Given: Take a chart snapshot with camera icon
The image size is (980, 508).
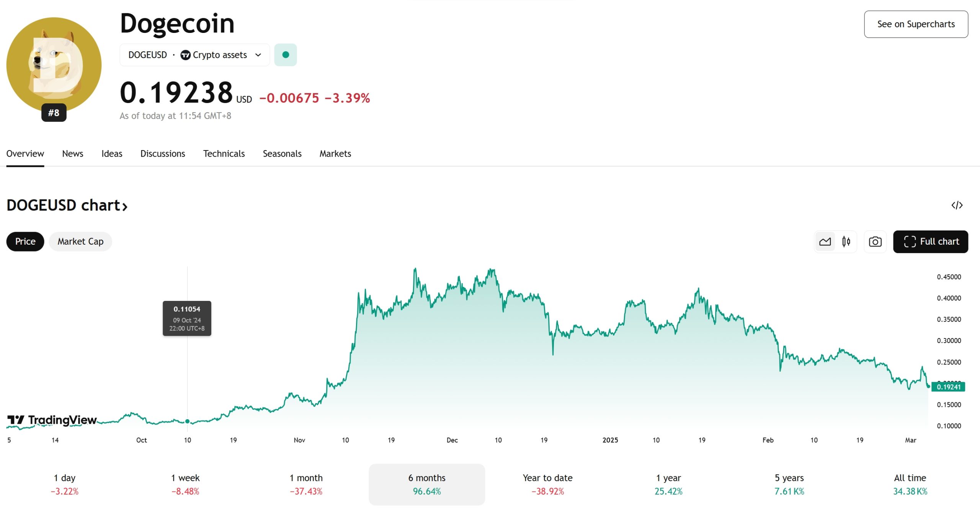Looking at the screenshot, I should [875, 242].
